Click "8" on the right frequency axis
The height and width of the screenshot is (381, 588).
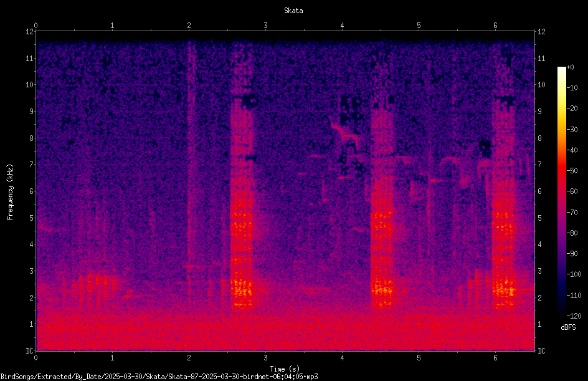pyautogui.click(x=539, y=138)
